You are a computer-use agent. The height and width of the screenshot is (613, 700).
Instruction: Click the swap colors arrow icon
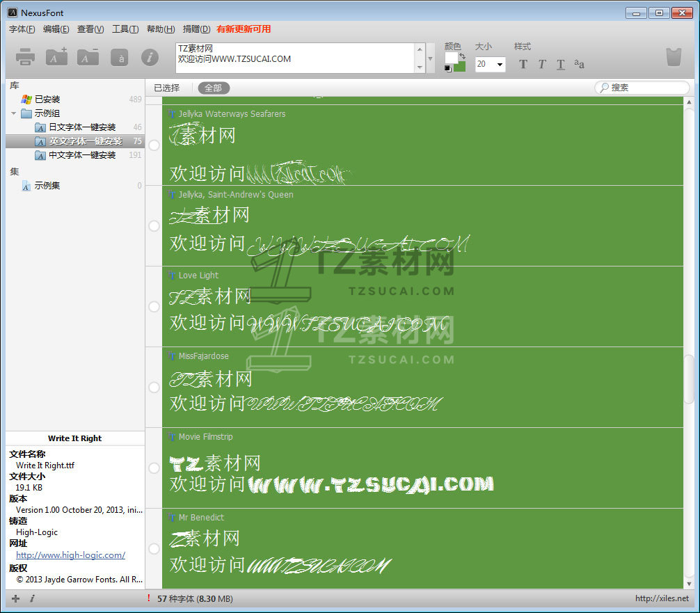click(x=463, y=56)
